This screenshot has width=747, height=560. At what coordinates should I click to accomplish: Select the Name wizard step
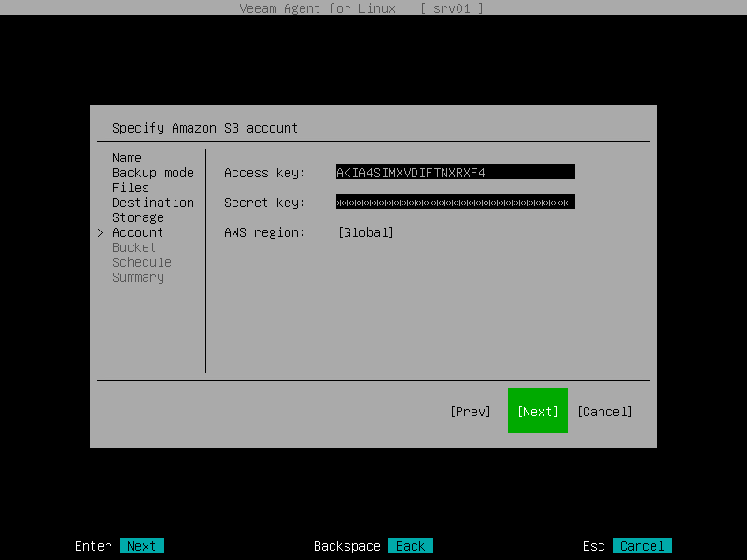[126, 158]
